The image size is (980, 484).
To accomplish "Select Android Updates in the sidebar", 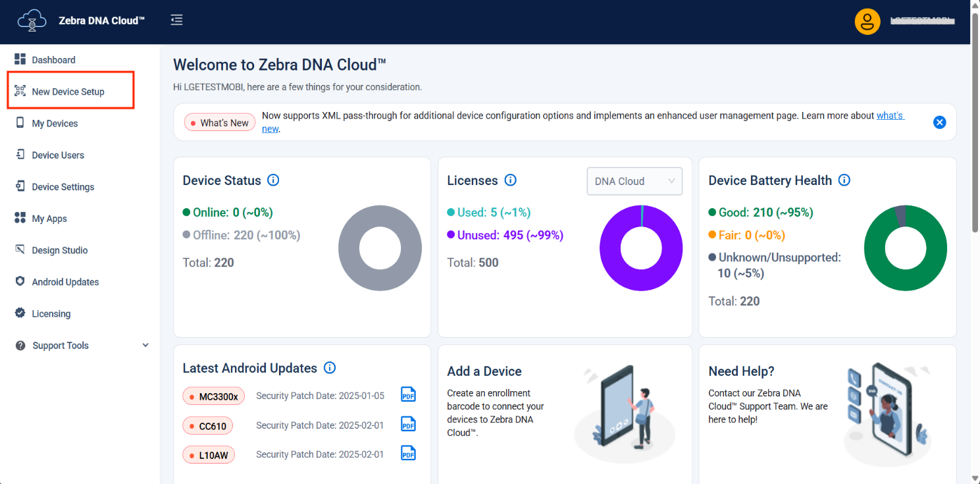I will 65,282.
